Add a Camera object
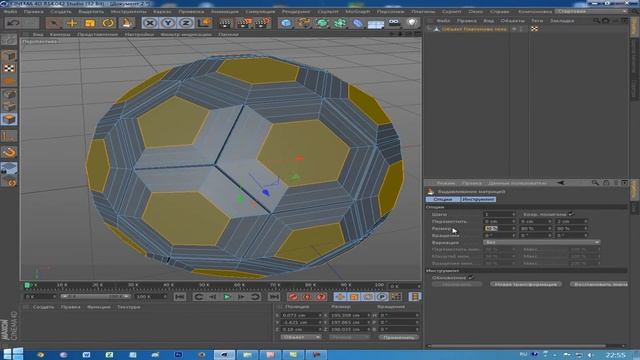640x360 pixels. (394, 22)
